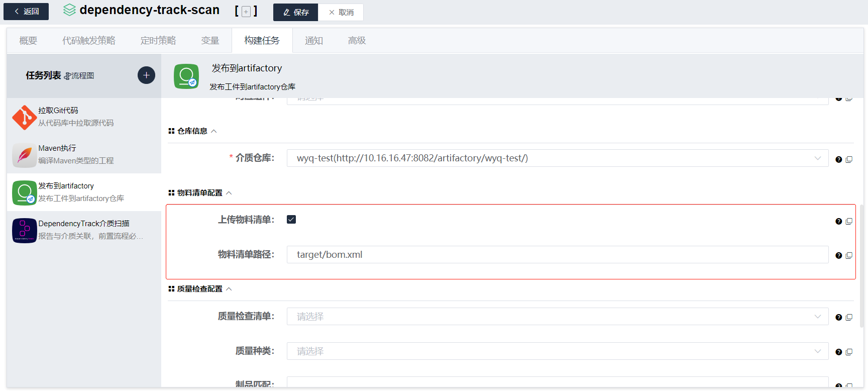The width and height of the screenshot is (868, 392).
Task: Show help for 物料清单路径
Action: point(838,255)
